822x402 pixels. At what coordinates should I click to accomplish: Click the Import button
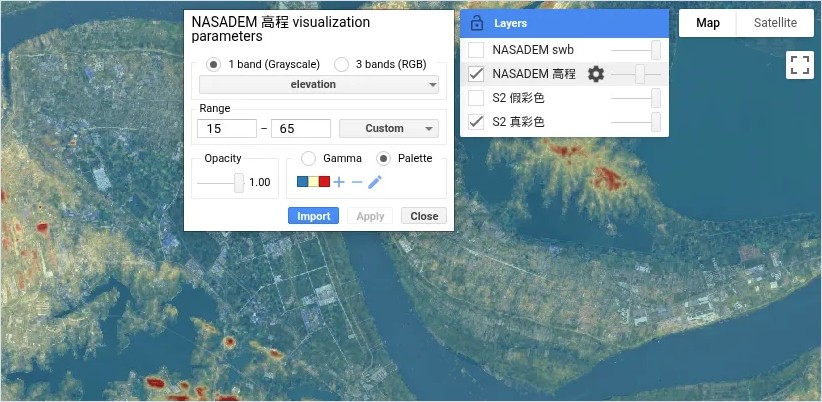click(x=313, y=216)
